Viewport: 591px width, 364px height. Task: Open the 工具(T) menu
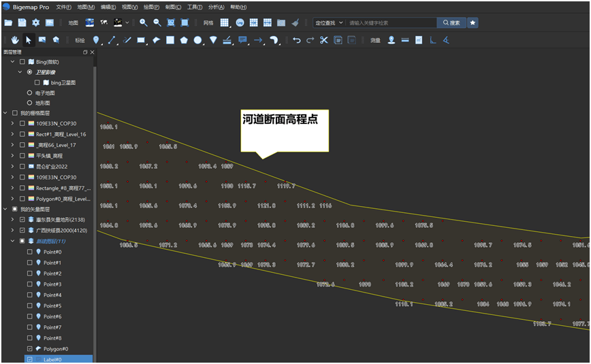(195, 7)
